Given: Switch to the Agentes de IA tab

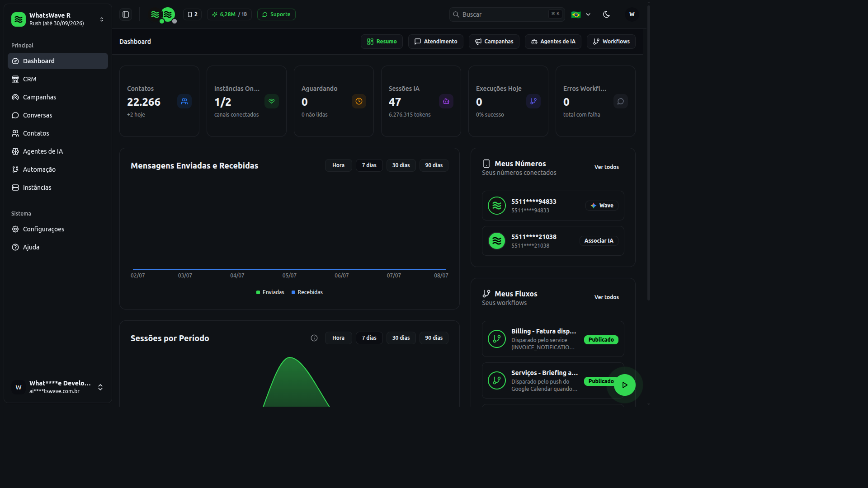Looking at the screenshot, I should coord(553,42).
